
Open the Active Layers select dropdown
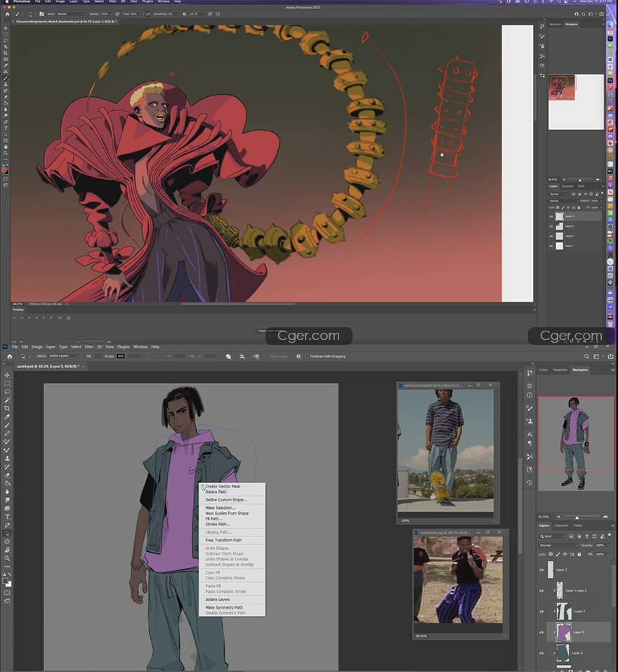[63, 356]
